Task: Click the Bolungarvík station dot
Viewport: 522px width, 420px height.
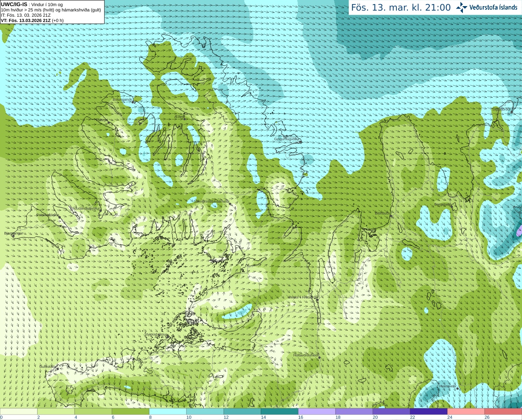Action: click(x=133, y=102)
